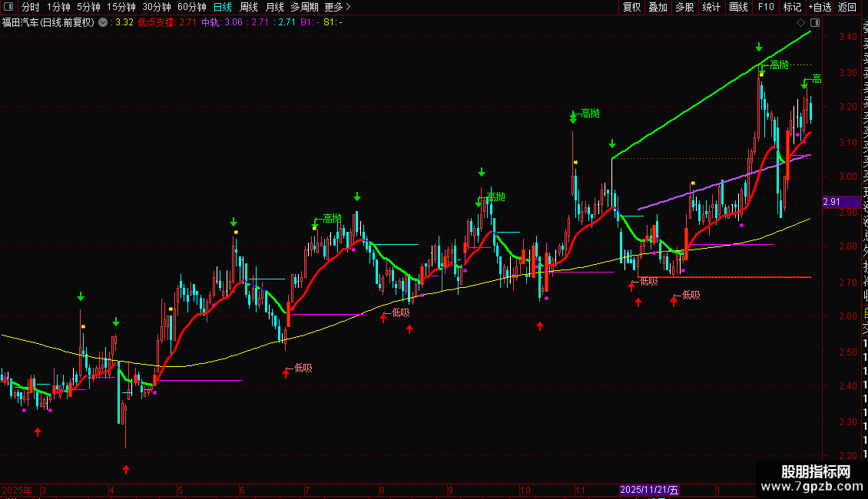Open the 统计 statistics menu
Image resolution: width=868 pixels, height=499 pixels.
click(x=711, y=7)
